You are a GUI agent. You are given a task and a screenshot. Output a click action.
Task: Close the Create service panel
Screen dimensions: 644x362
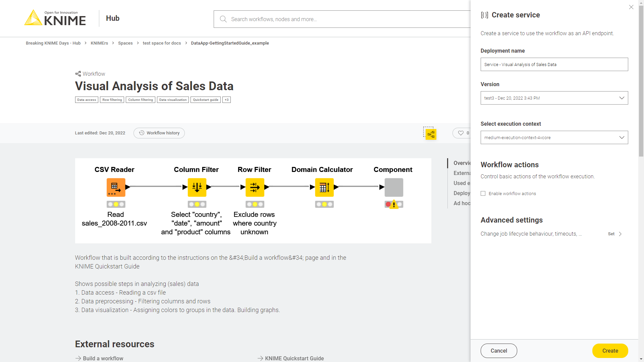coord(631,7)
